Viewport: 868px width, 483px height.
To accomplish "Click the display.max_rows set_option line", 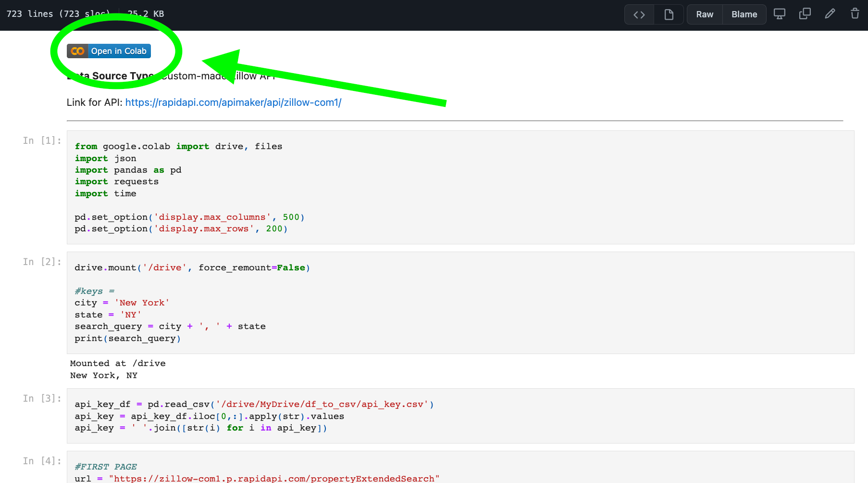I will (181, 229).
